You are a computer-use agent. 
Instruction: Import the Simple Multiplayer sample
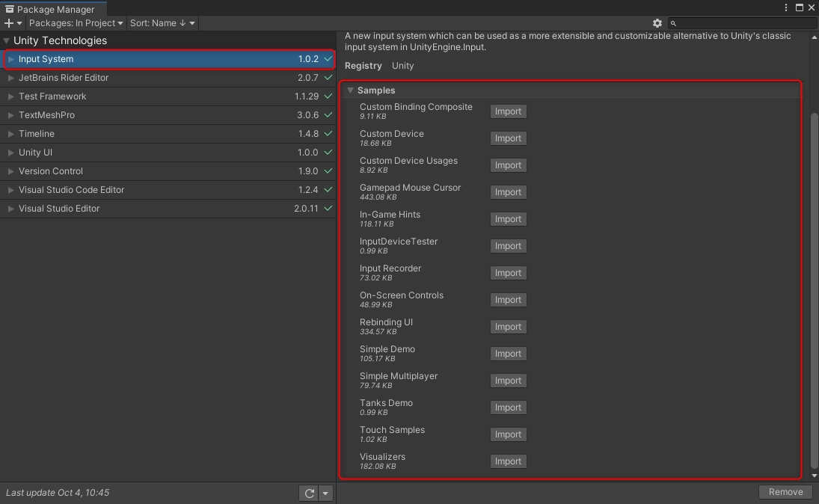click(x=508, y=381)
